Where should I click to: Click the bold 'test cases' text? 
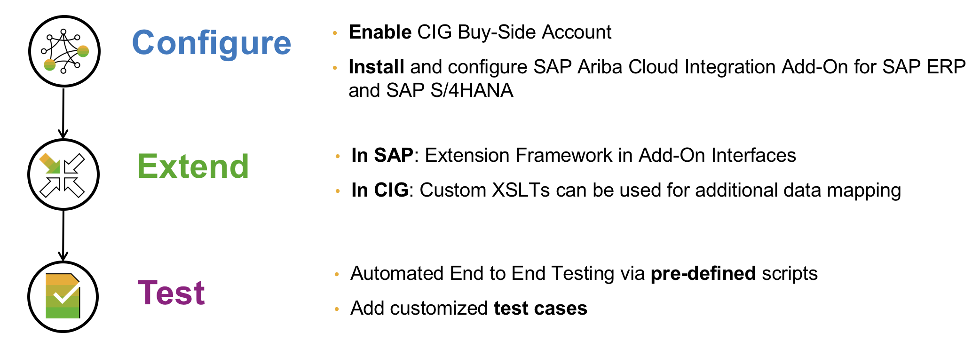pos(540,309)
